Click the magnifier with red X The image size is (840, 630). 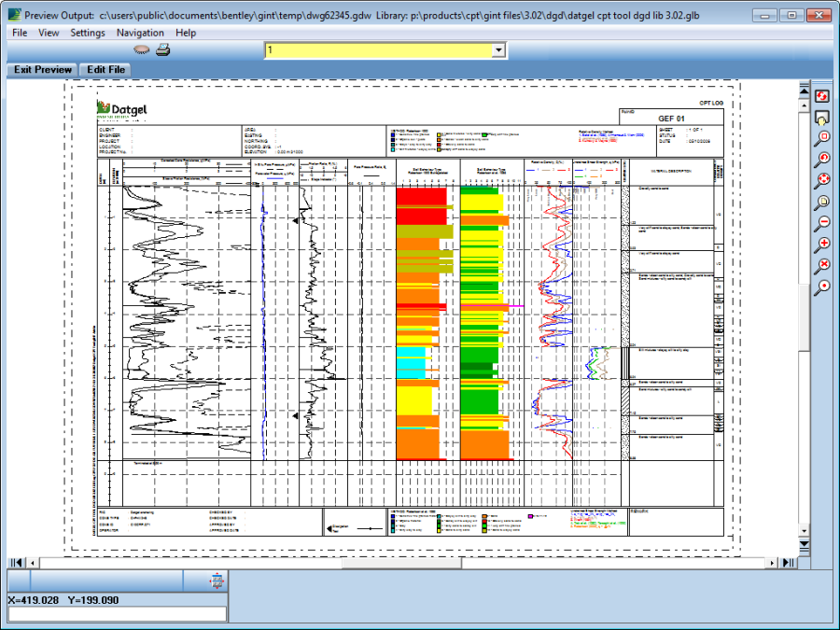coord(822,266)
